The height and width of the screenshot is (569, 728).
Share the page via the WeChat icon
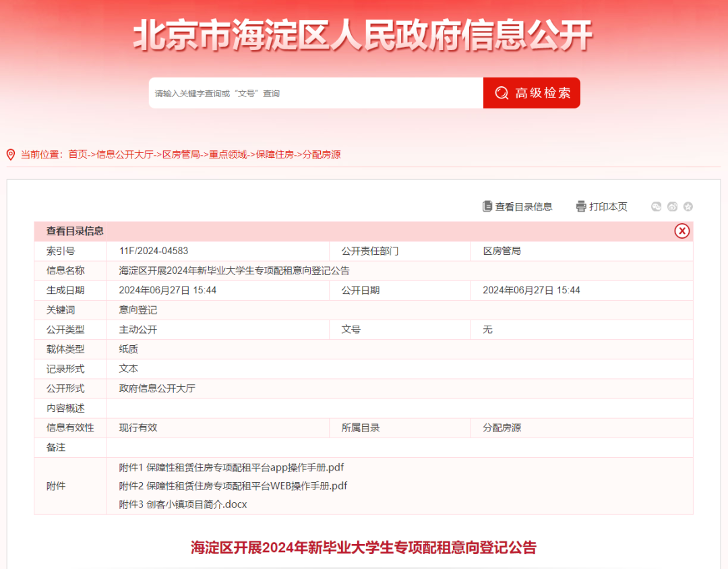pyautogui.click(x=656, y=207)
